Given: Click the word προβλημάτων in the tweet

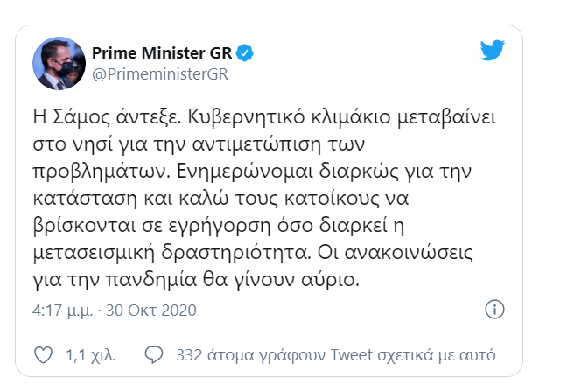Looking at the screenshot, I should pyautogui.click(x=89, y=164).
